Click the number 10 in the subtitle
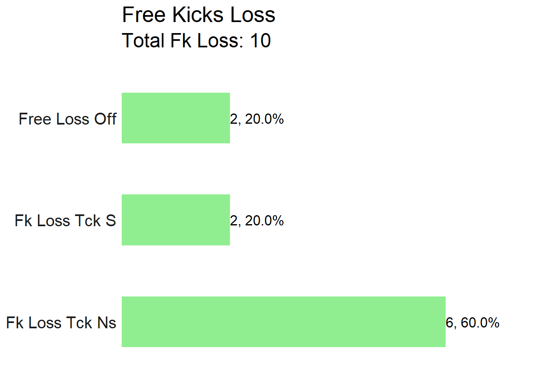 pyautogui.click(x=261, y=40)
